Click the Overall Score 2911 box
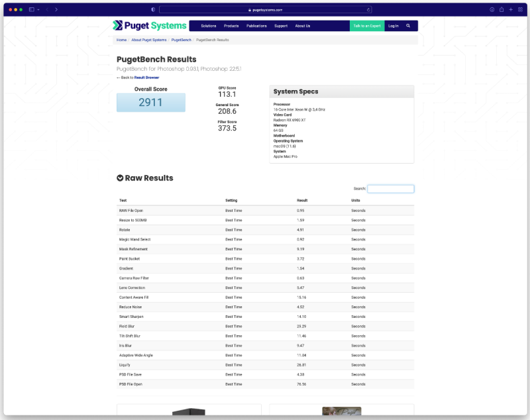 tap(151, 103)
